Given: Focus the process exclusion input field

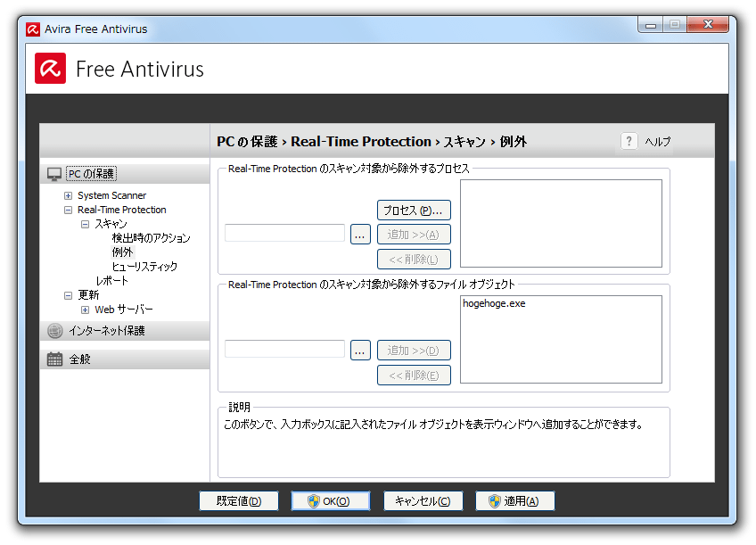Looking at the screenshot, I should click(284, 233).
